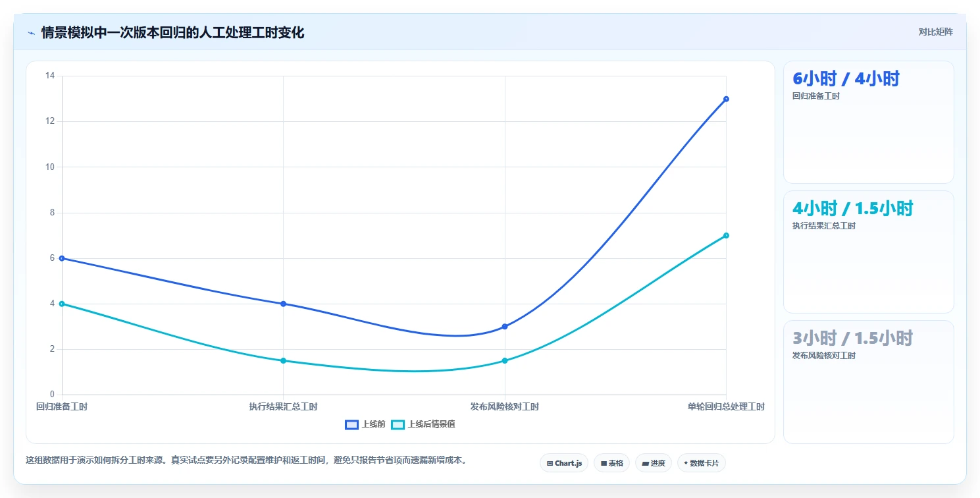Click the teal 上线后情景值 point at 执行结果汇总工时
The image size is (980, 498).
coord(283,360)
